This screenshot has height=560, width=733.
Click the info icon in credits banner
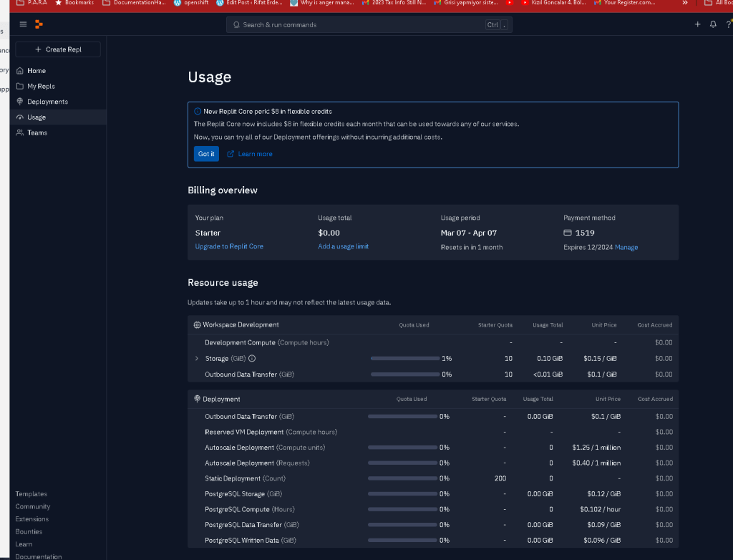tap(198, 111)
